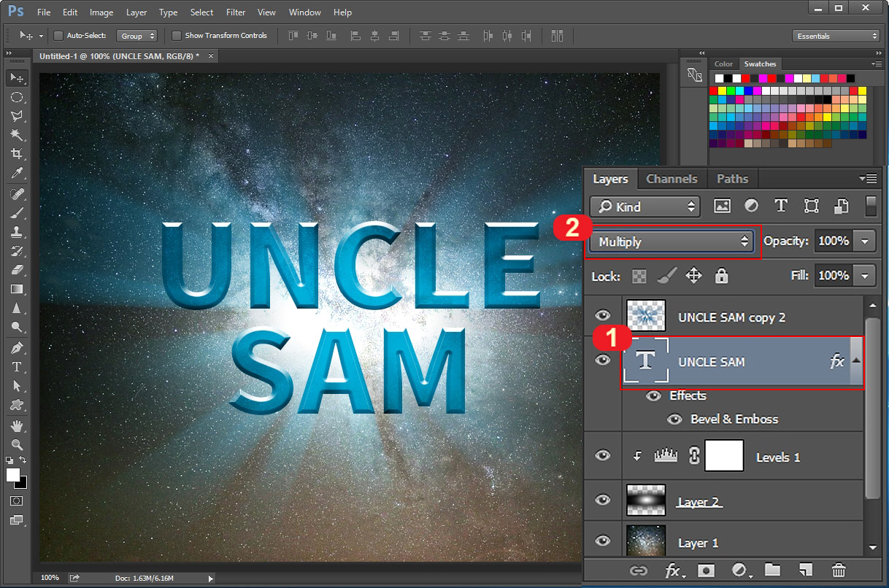Click the link layers chain icon
889x588 pixels.
[x=639, y=571]
